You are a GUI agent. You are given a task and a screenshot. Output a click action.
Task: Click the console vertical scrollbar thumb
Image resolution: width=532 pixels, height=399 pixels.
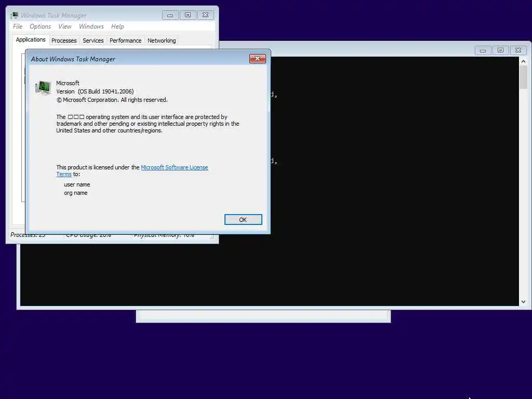tap(523, 77)
